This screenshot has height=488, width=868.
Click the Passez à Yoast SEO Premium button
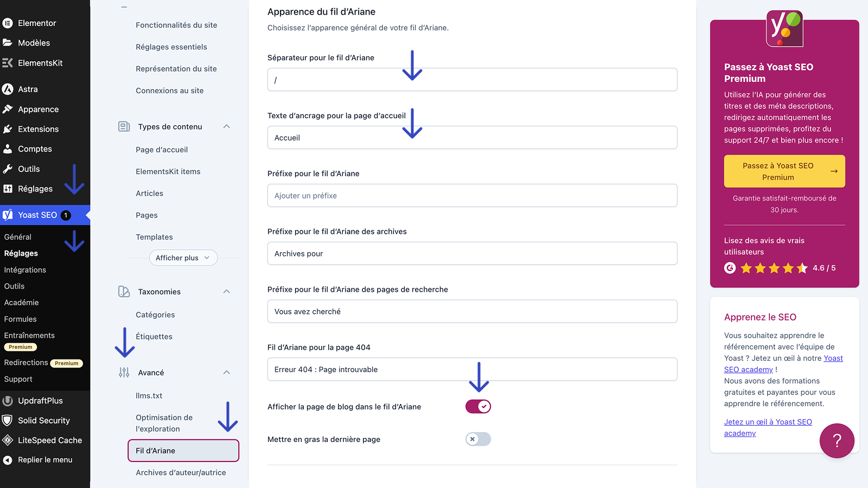784,171
